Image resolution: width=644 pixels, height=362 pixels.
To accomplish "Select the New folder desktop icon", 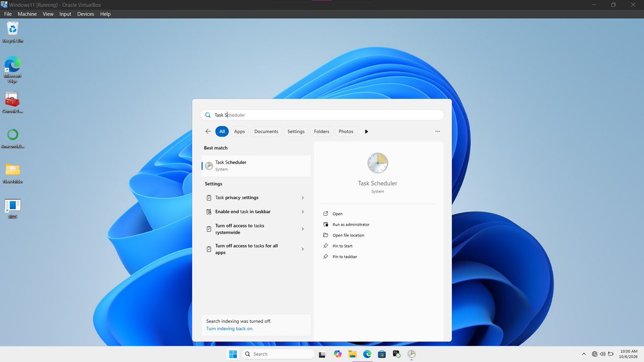I will click(12, 173).
